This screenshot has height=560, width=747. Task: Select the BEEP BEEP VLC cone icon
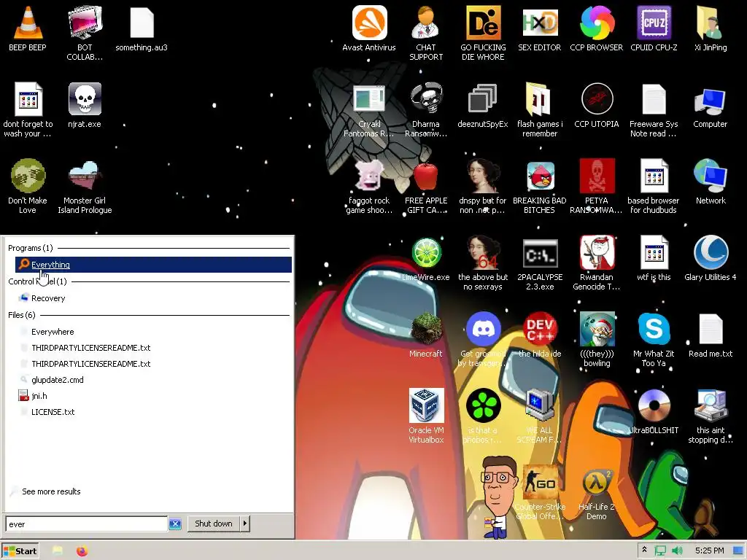(28, 28)
